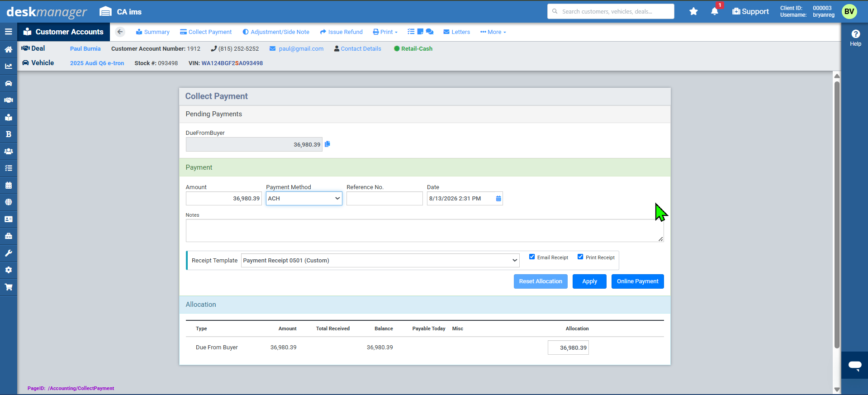This screenshot has height=395, width=868.
Task: Open the chat bubble widget
Action: (x=855, y=365)
